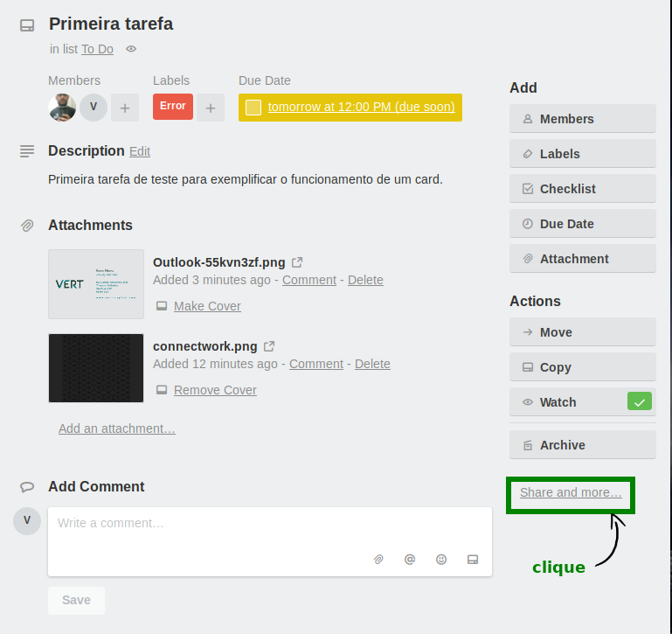Click the Share and more… link

(571, 492)
